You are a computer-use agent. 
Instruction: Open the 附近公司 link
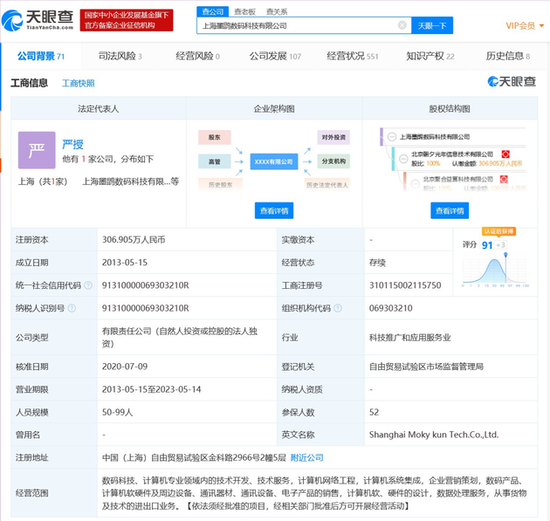point(307,457)
